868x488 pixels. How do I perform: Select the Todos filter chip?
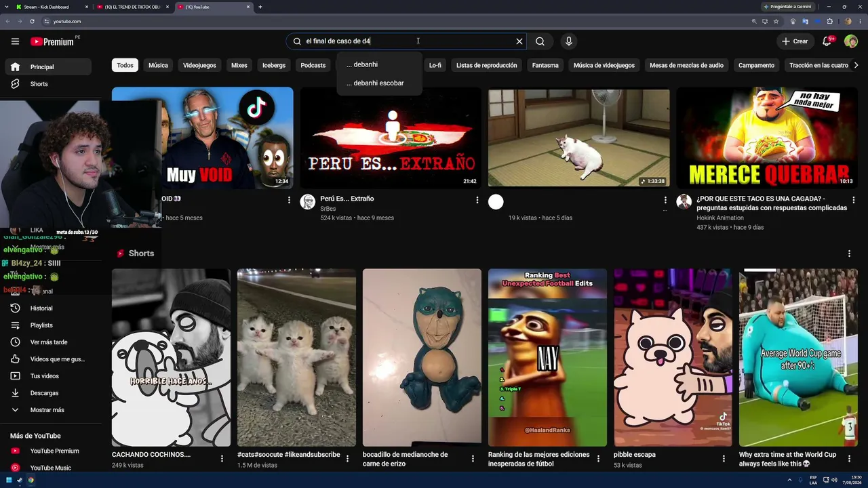(x=125, y=65)
